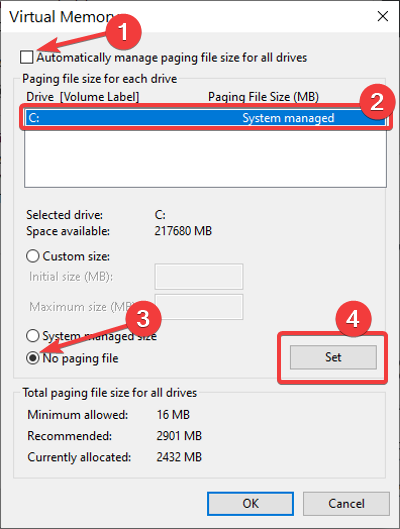Click the red step 3 badge
Image resolution: width=400 pixels, height=529 pixels.
coord(143,318)
